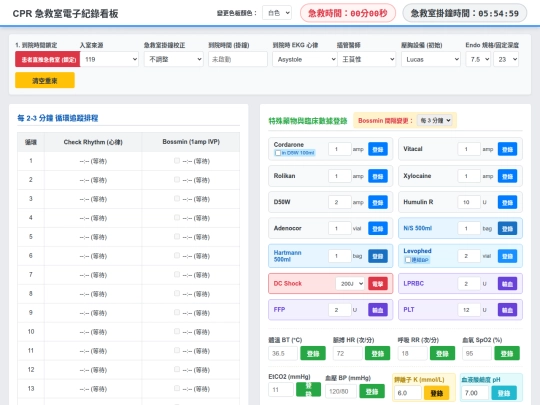The height and width of the screenshot is (405, 540).
Task: Click the red patient arrival lock button
Action: coord(48,59)
